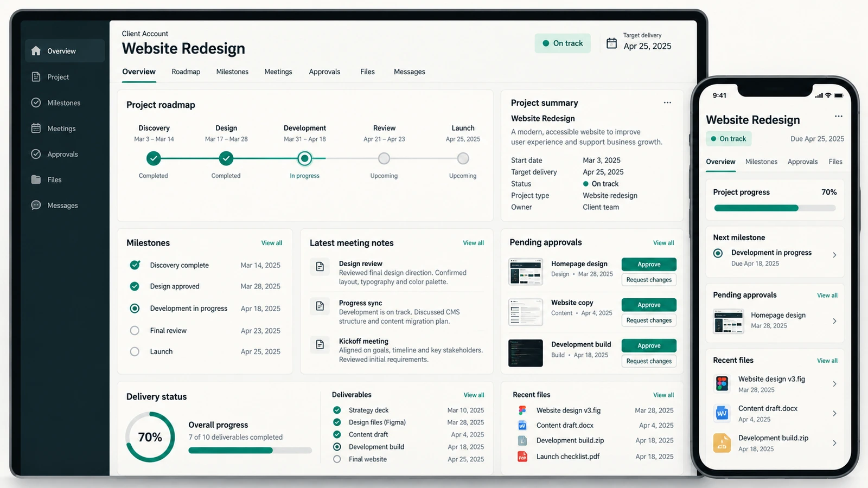Expand the Homepage design approval chevron on phone
The width and height of the screenshot is (868, 488).
click(834, 321)
